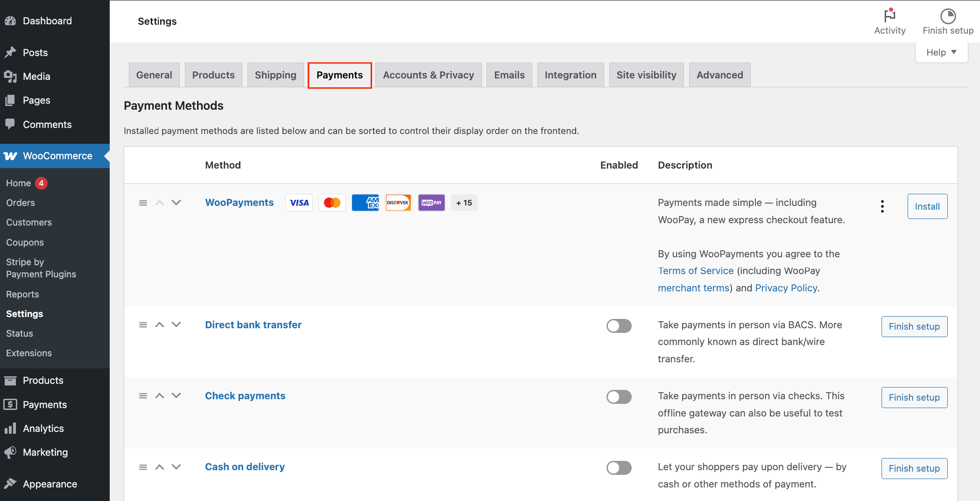
Task: Click the Mastercard logo
Action: (x=332, y=203)
